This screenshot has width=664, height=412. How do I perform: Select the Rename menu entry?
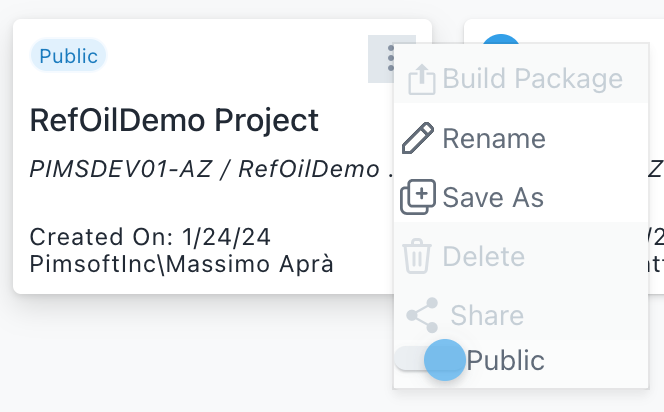[494, 139]
